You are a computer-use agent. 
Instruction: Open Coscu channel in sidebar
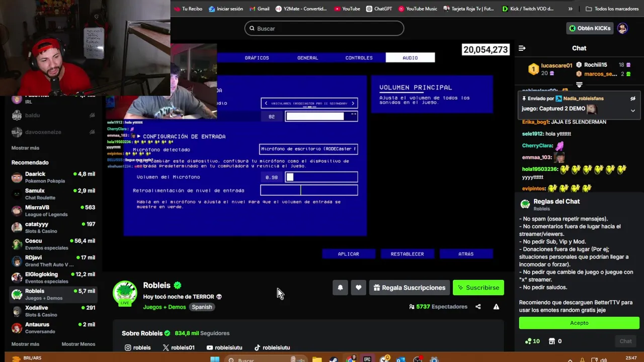[53, 244]
